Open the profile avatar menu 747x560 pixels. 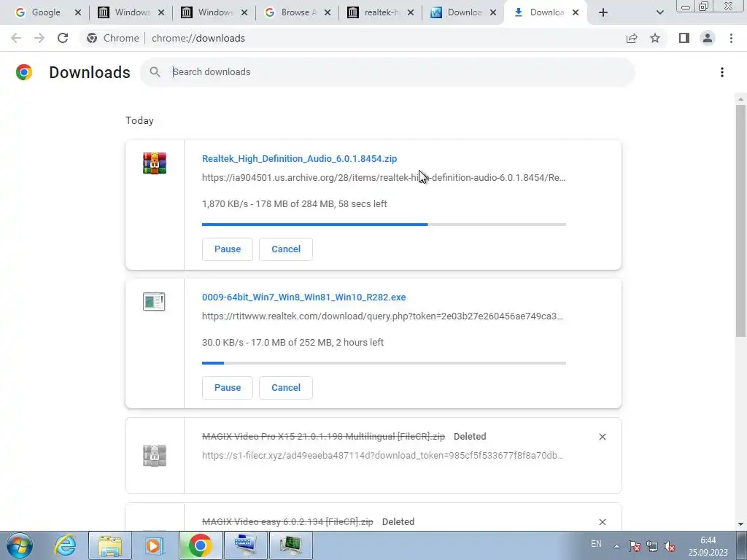pos(708,38)
